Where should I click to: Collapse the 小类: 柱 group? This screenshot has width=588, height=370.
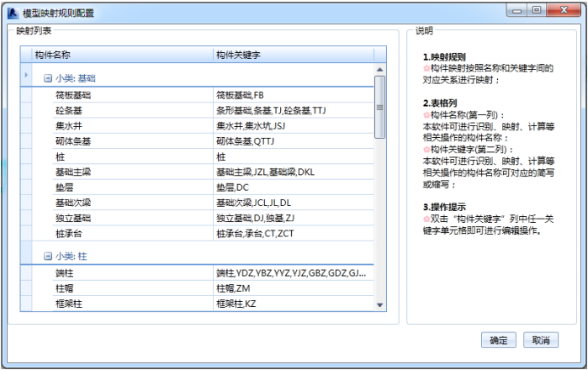48,256
